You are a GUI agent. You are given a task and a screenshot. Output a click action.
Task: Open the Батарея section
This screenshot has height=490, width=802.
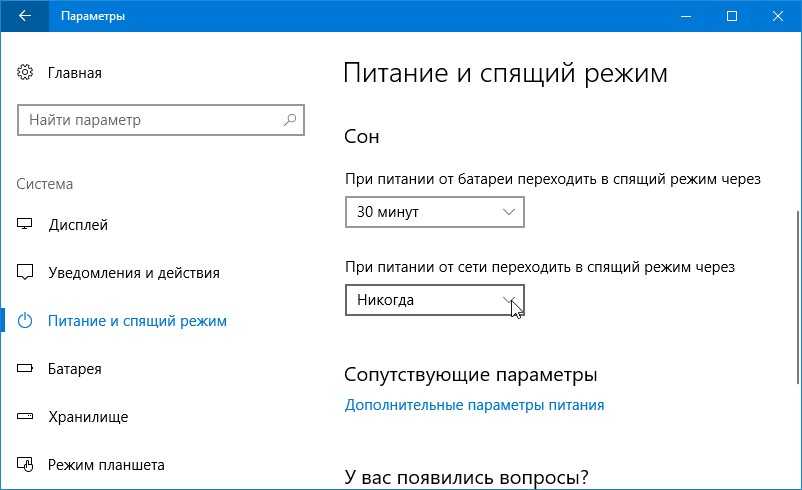[x=75, y=369]
